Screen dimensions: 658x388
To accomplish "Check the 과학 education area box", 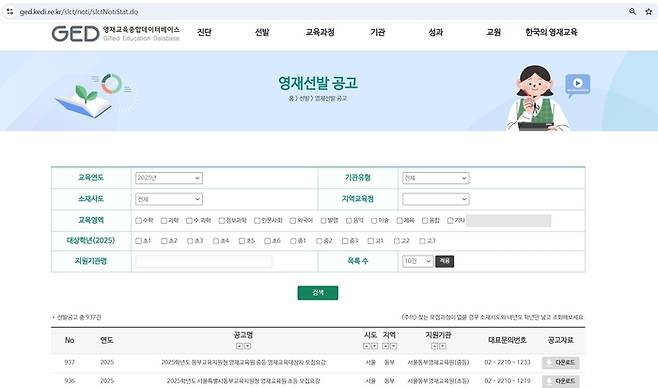I will (164, 221).
